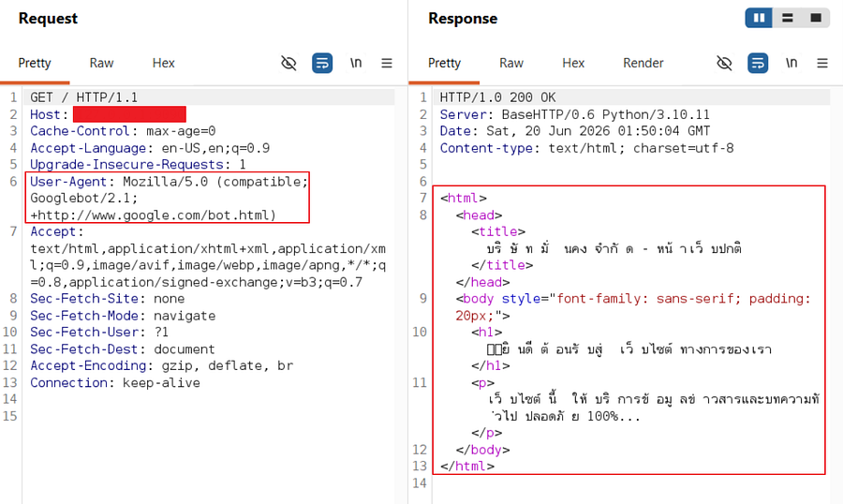Open the Request pane hamburger menu
Screen dimensions: 843x504
[x=387, y=63]
